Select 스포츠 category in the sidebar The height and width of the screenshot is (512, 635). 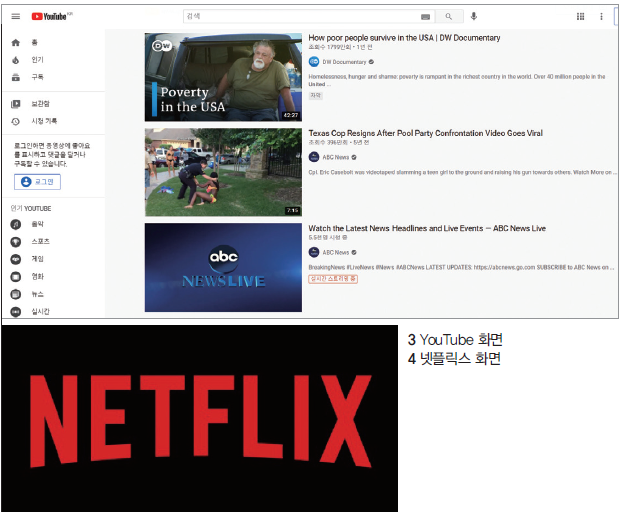(39, 242)
